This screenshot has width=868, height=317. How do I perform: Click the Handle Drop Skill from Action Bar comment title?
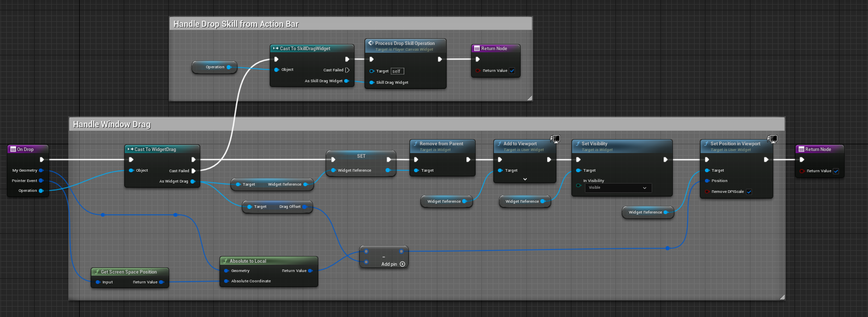click(x=236, y=24)
